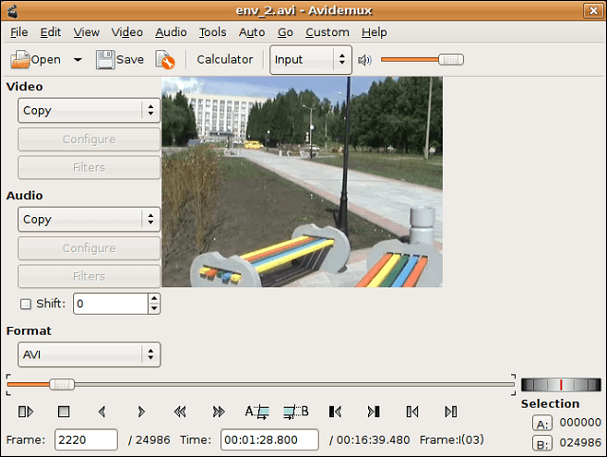
Task: Set selection marker A
Action: click(257, 411)
